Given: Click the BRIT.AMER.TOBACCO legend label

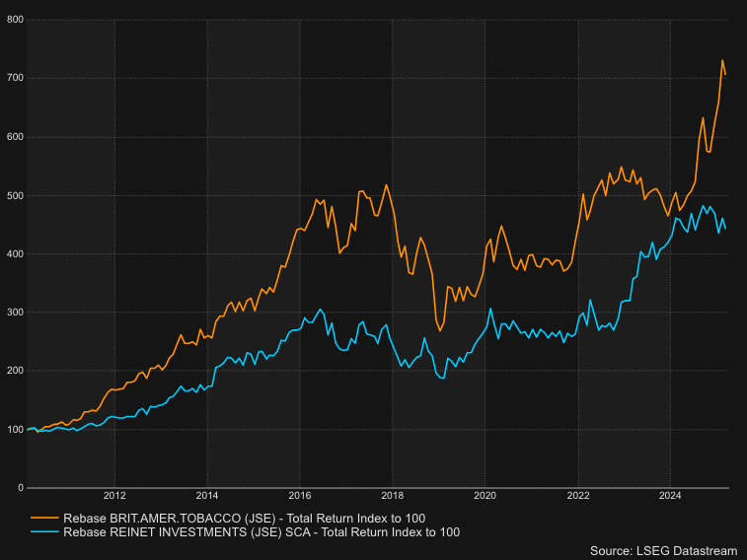Looking at the screenshot, I should click(244, 519).
